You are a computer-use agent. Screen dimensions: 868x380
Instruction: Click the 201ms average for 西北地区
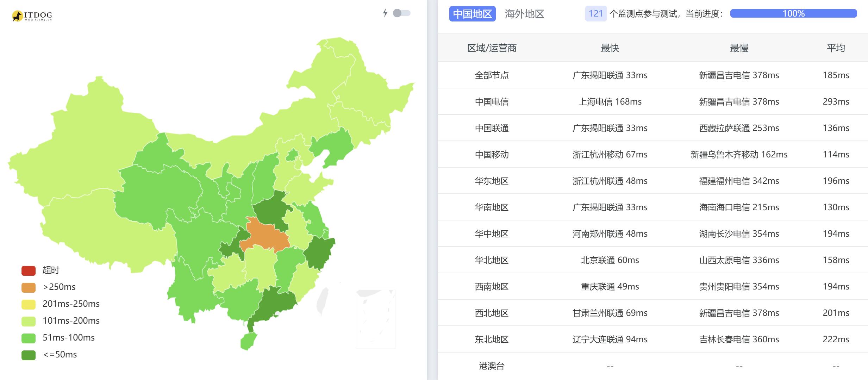click(836, 313)
